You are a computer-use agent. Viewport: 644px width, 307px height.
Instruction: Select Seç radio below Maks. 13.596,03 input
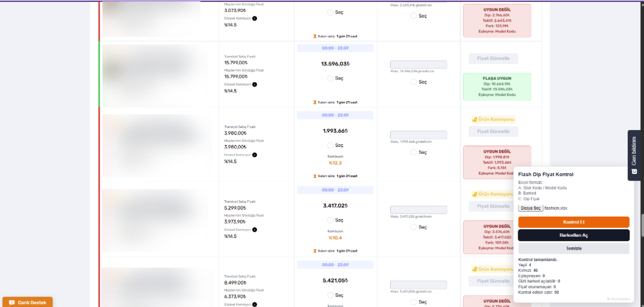point(413,82)
